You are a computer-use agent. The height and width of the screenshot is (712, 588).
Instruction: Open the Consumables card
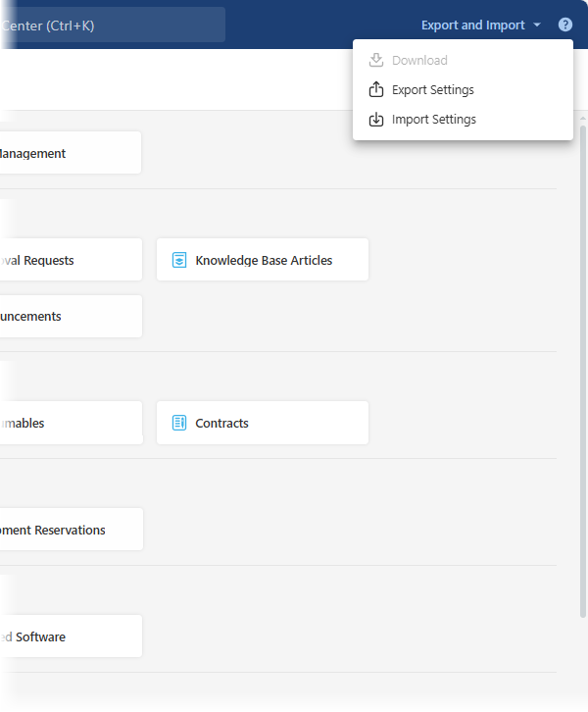pos(69,423)
